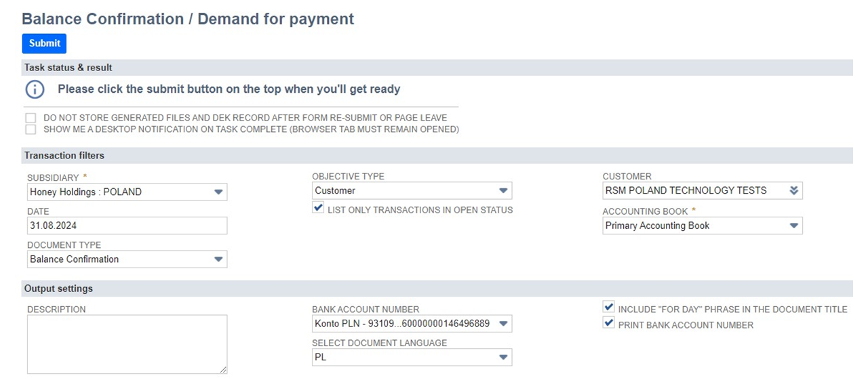Toggle the Print Bank Account Number checkbox
The height and width of the screenshot is (384, 868).
click(x=608, y=324)
